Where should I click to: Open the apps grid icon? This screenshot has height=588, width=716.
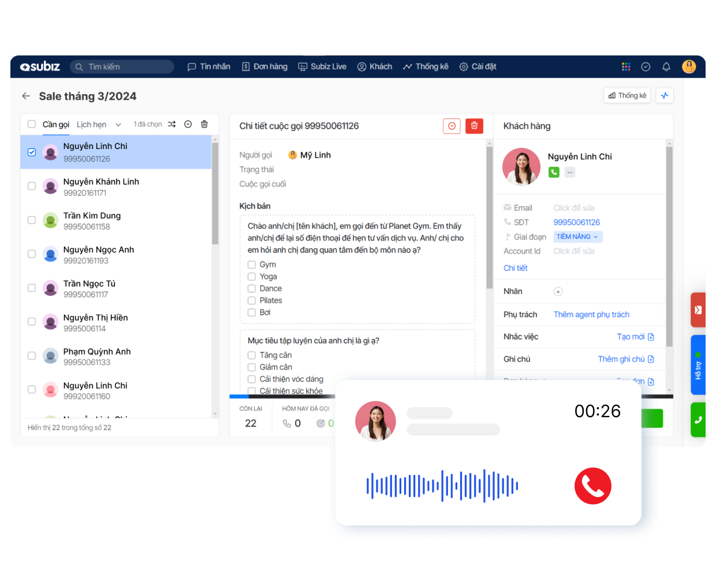(626, 67)
